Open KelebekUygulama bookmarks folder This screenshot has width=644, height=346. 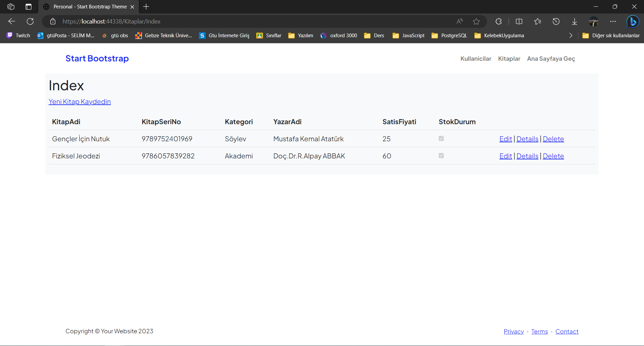point(499,36)
